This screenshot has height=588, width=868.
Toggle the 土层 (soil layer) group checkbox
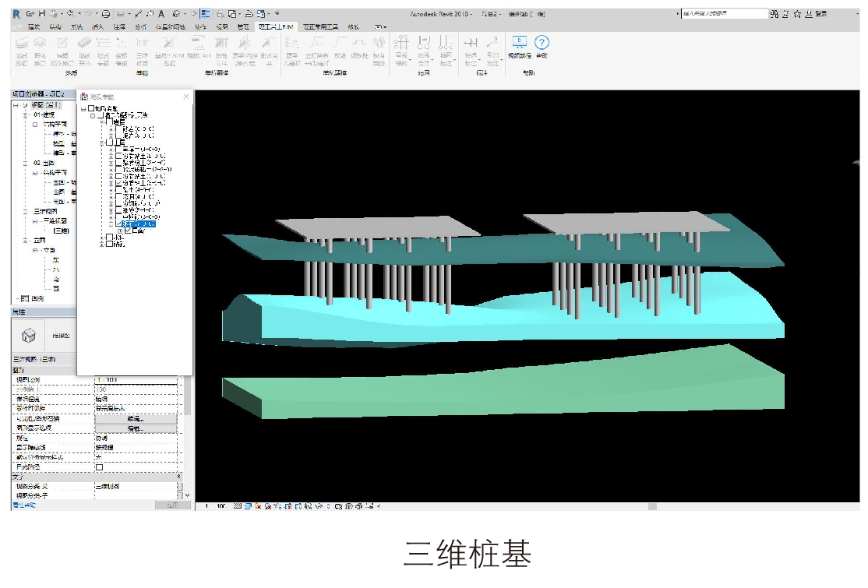(x=109, y=143)
